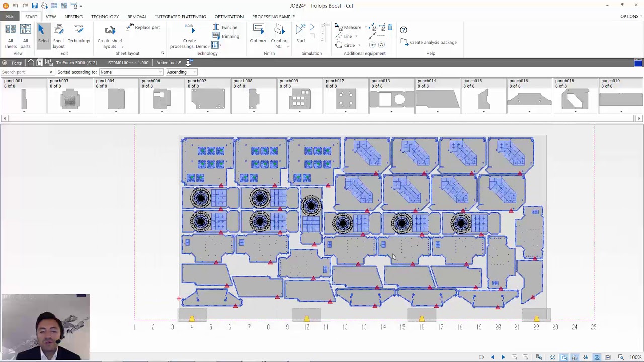
Task: Start the simulation
Action: pyautogui.click(x=300, y=33)
